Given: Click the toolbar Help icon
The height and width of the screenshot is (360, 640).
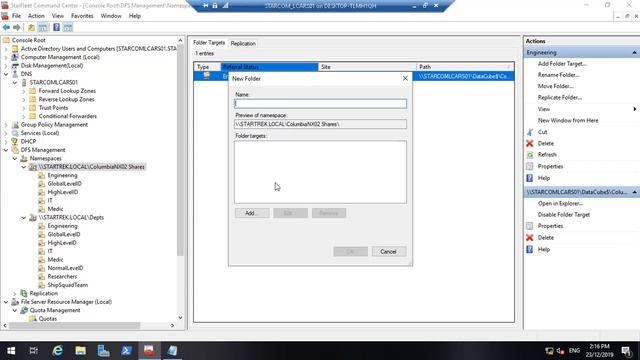Looking at the screenshot, I should pos(56,27).
